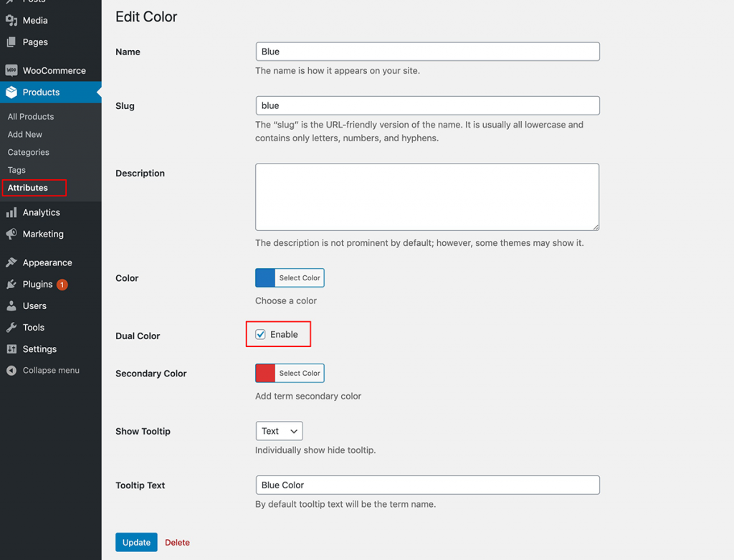Click the 'Choose a color' help text
The image size is (734, 560).
click(285, 300)
